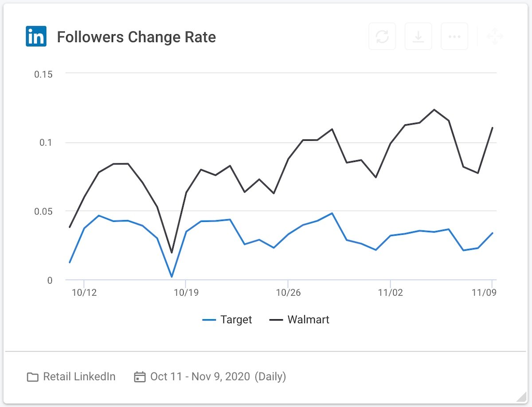This screenshot has width=532, height=407.
Task: Click the 0.05 y-axis value label
Action: [43, 211]
